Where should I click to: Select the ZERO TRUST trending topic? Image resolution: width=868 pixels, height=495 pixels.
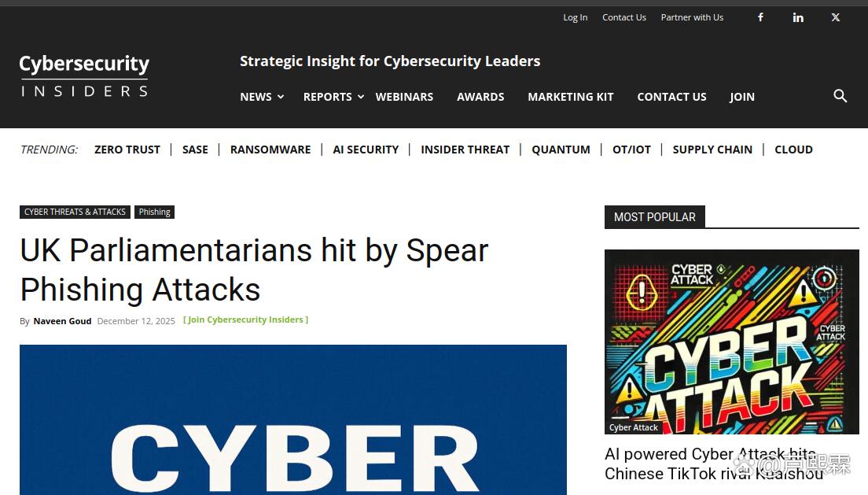click(x=127, y=150)
